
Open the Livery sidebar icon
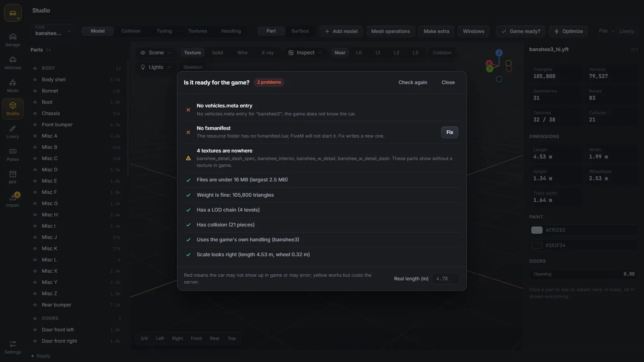(x=12, y=132)
